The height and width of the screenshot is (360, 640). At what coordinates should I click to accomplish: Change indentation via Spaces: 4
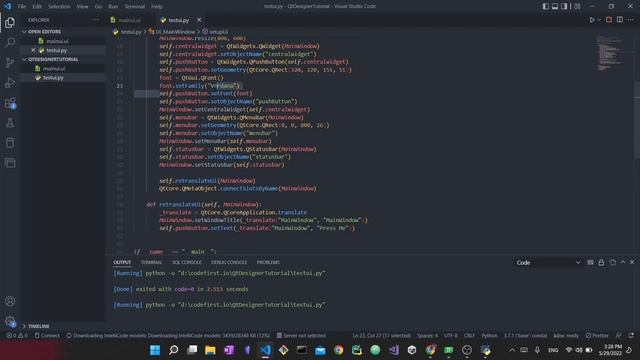[427, 336]
